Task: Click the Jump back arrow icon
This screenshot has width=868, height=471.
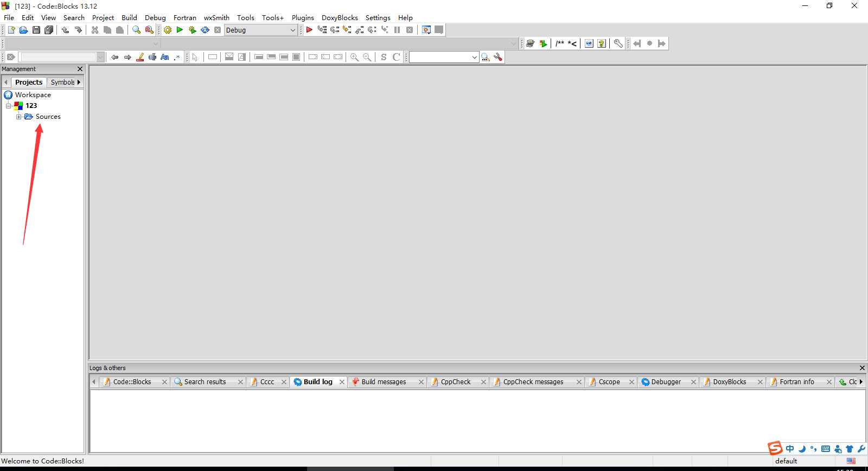Action: pyautogui.click(x=637, y=43)
